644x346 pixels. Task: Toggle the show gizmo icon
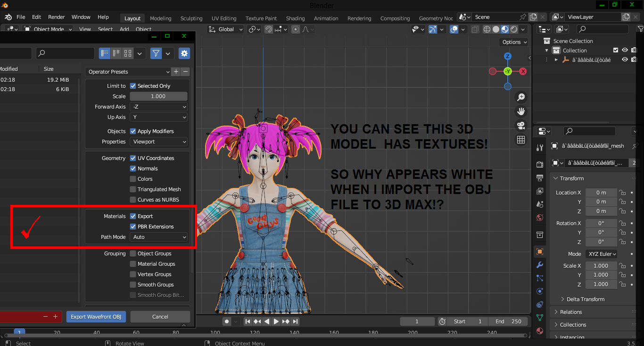pyautogui.click(x=433, y=29)
